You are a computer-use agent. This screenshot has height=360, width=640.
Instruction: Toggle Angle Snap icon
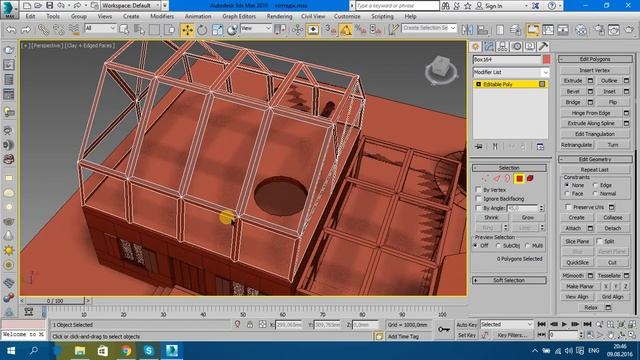coord(346,29)
